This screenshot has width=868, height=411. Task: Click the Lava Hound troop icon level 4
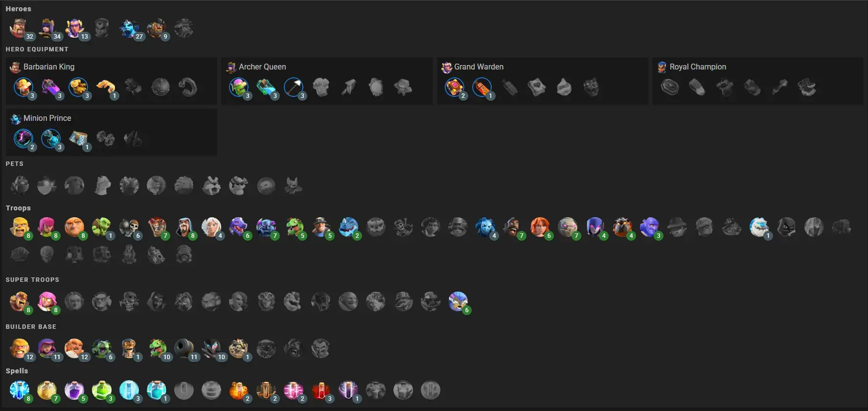tap(622, 228)
